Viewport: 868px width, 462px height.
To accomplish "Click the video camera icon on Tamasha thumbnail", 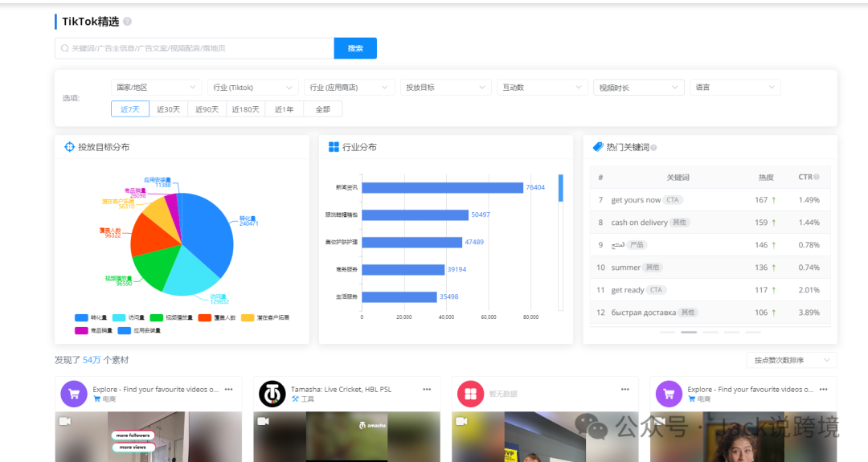I will tap(263, 420).
